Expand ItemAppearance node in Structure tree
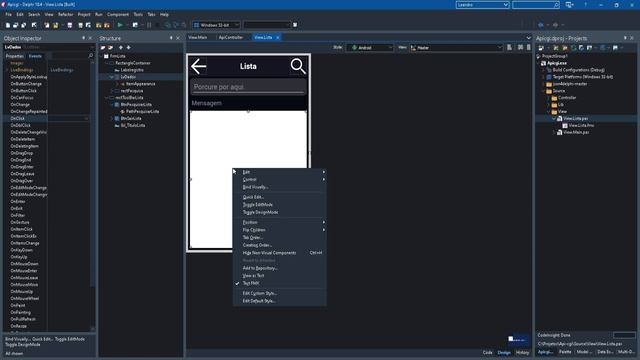The width and height of the screenshot is (640, 360). point(117,84)
